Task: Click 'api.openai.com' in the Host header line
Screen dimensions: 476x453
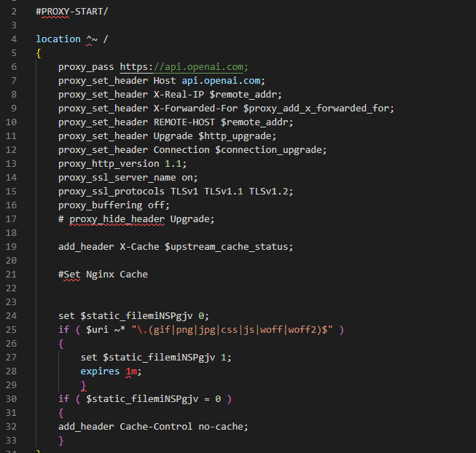Action: pos(221,81)
